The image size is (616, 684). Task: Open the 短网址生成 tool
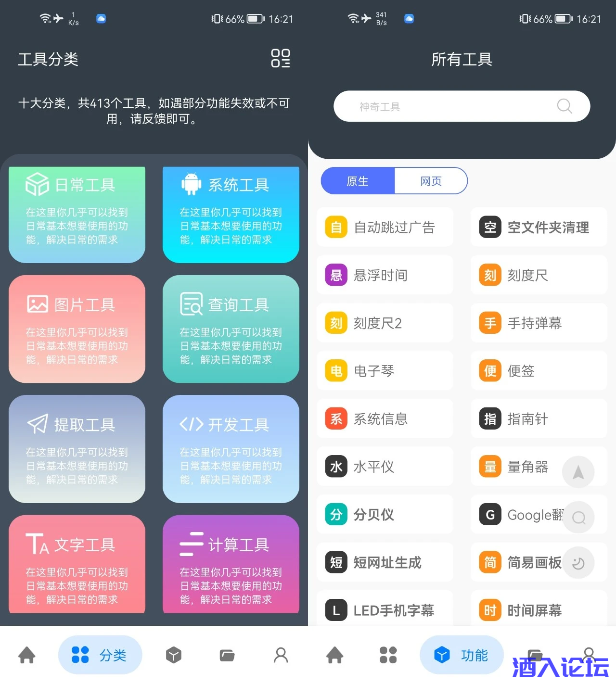[x=385, y=562]
